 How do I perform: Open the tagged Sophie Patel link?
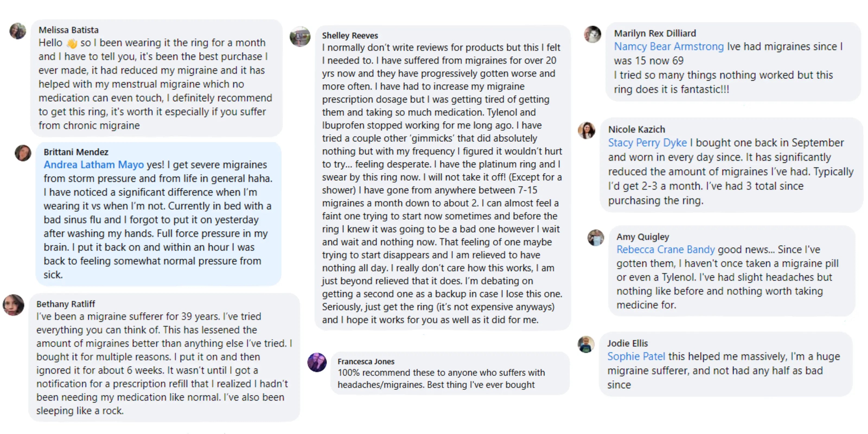pyautogui.click(x=636, y=356)
